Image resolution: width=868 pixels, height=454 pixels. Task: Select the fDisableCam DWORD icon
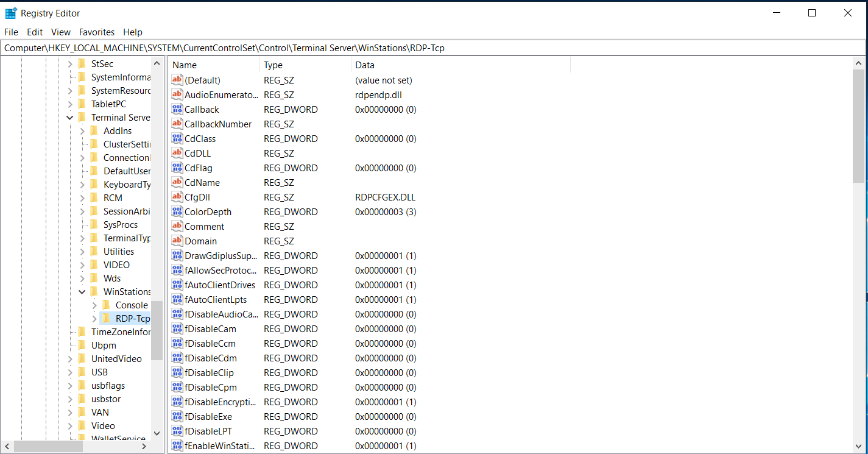177,329
